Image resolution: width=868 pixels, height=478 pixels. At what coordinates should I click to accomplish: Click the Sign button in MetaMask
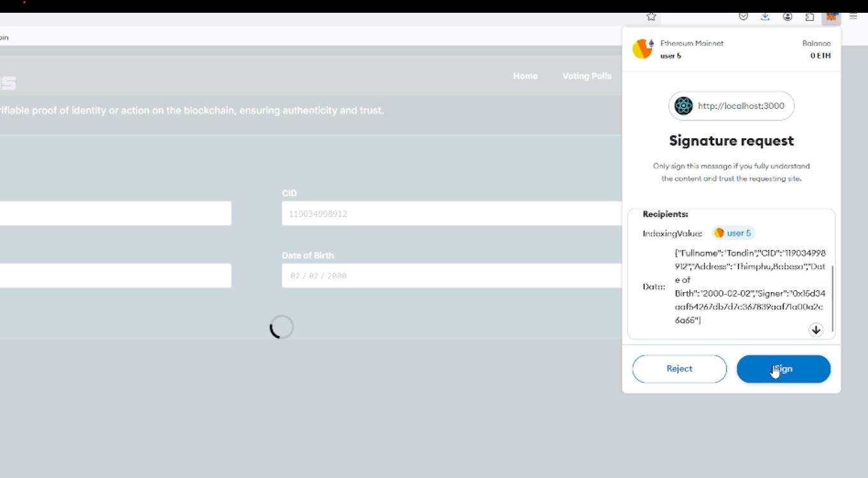[x=783, y=369]
